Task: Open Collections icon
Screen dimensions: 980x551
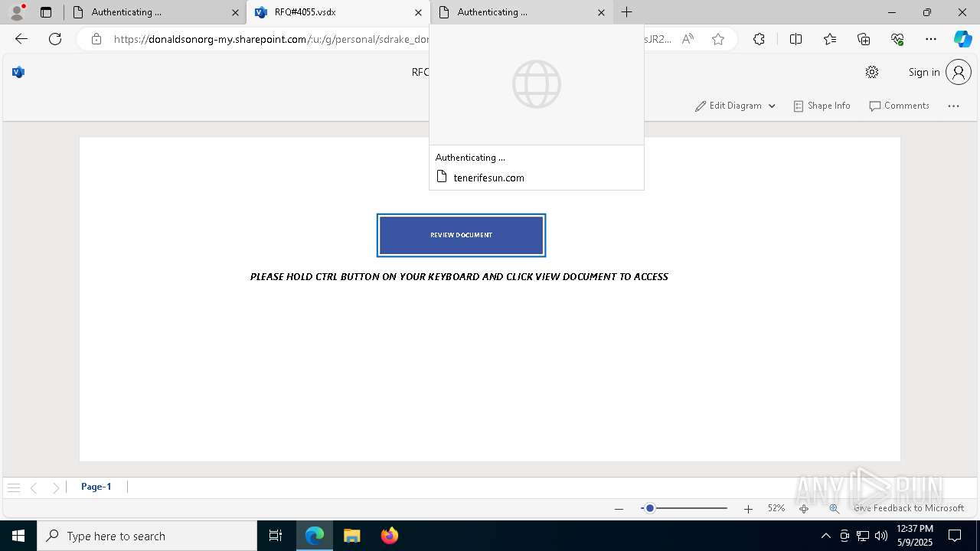Action: (864, 39)
